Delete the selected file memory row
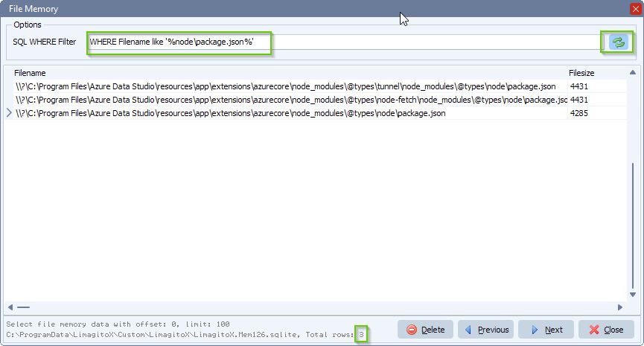 (426, 330)
